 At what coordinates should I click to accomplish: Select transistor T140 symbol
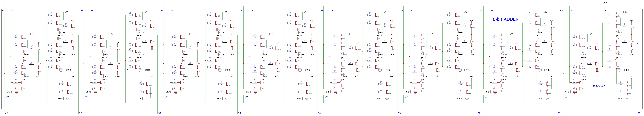[72, 42]
